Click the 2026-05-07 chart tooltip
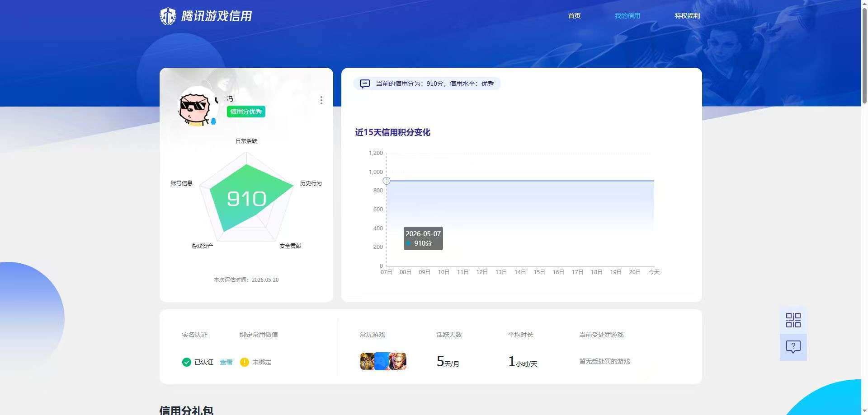This screenshot has width=868, height=415. 423,238
